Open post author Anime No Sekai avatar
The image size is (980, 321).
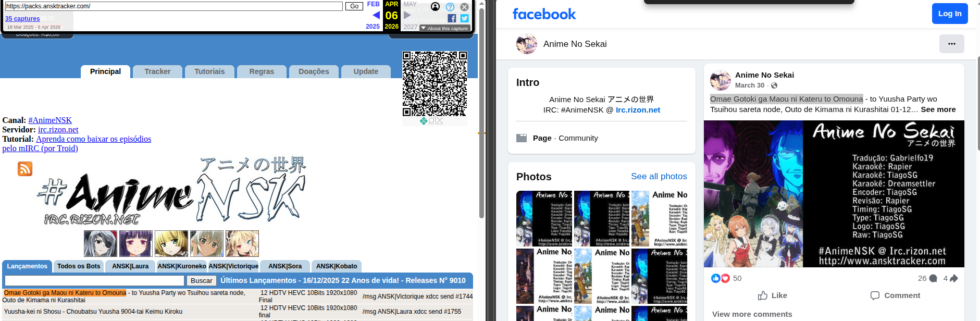click(721, 80)
